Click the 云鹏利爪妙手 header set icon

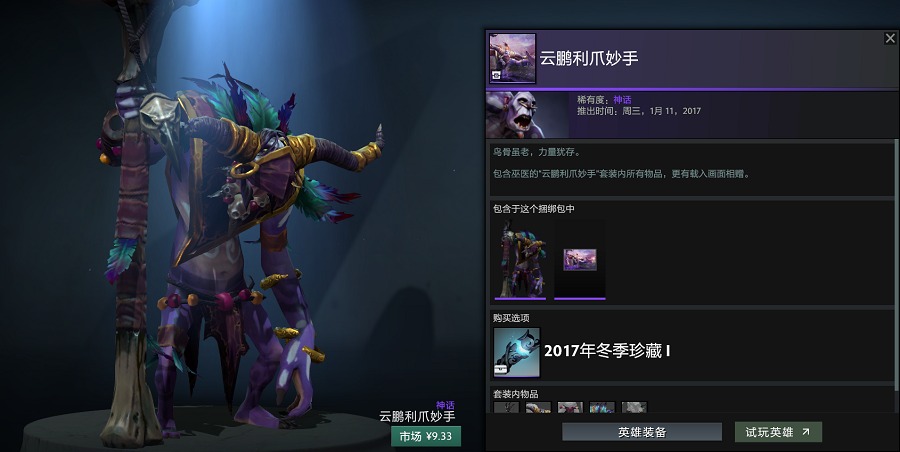512,58
